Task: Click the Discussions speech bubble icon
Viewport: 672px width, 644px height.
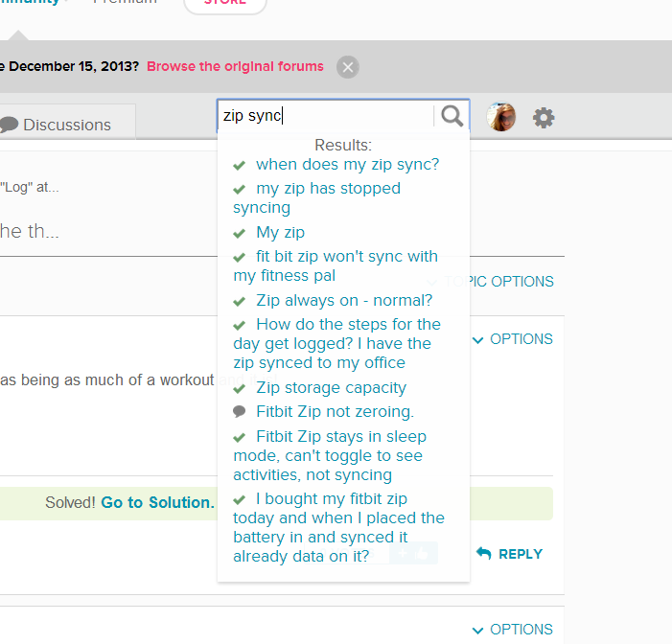Action: [x=9, y=125]
